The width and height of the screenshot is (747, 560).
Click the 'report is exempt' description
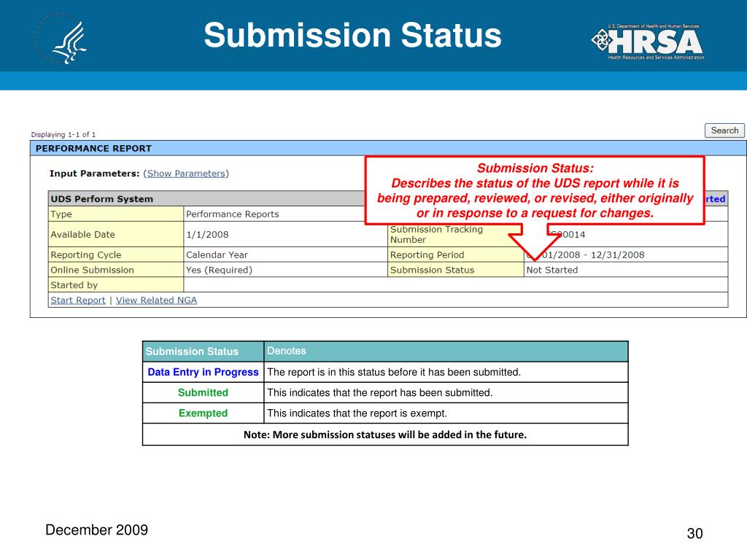click(x=357, y=413)
